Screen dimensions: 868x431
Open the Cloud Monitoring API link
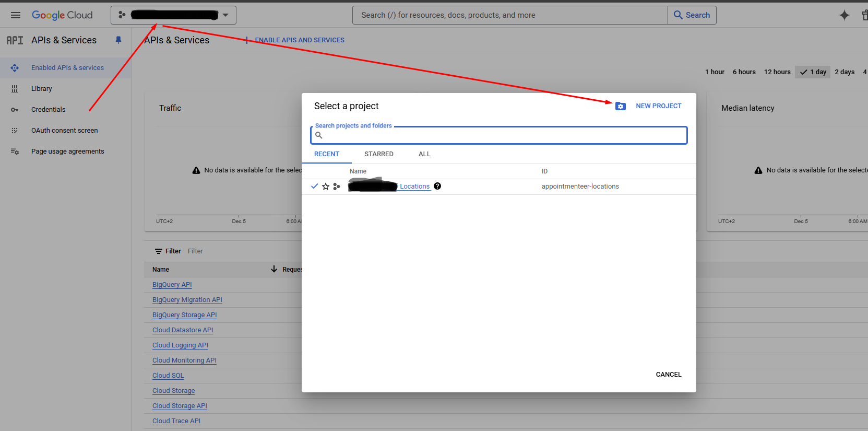tap(184, 360)
